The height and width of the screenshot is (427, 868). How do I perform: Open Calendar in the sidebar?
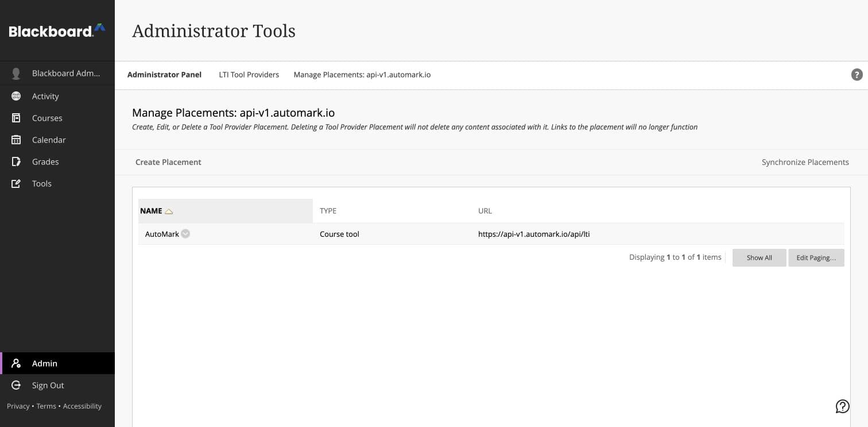coord(49,140)
